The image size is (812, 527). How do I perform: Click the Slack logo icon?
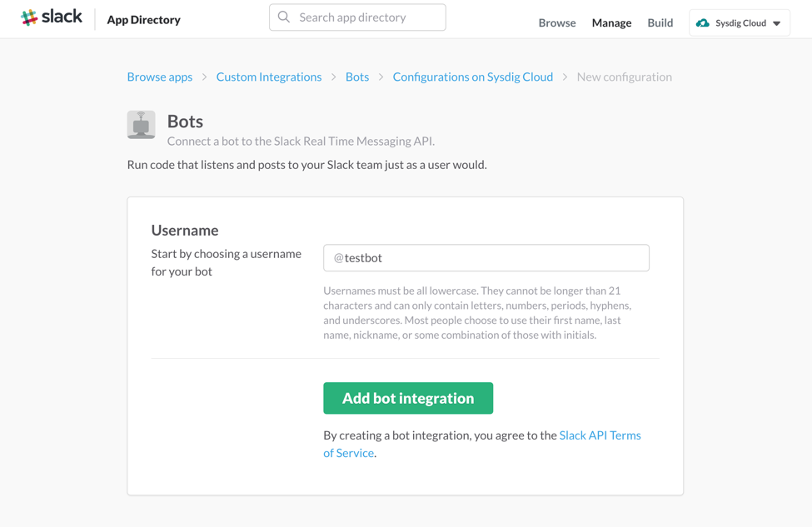pyautogui.click(x=29, y=17)
